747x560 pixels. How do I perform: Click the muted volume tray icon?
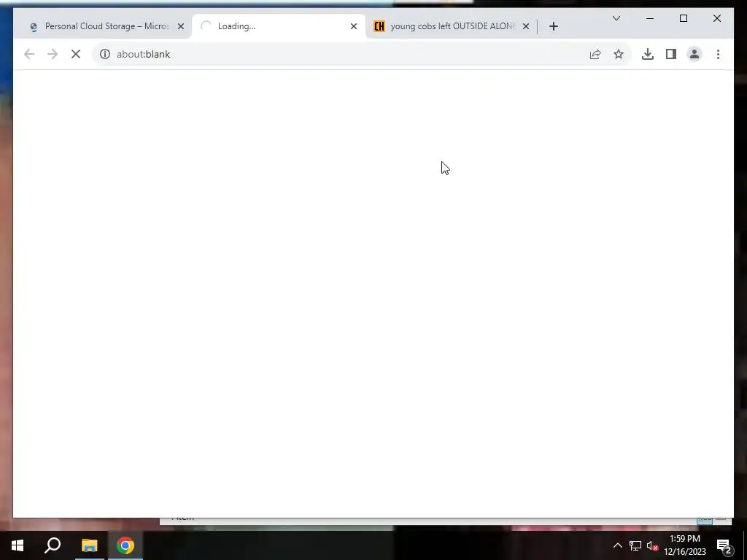[x=652, y=546]
